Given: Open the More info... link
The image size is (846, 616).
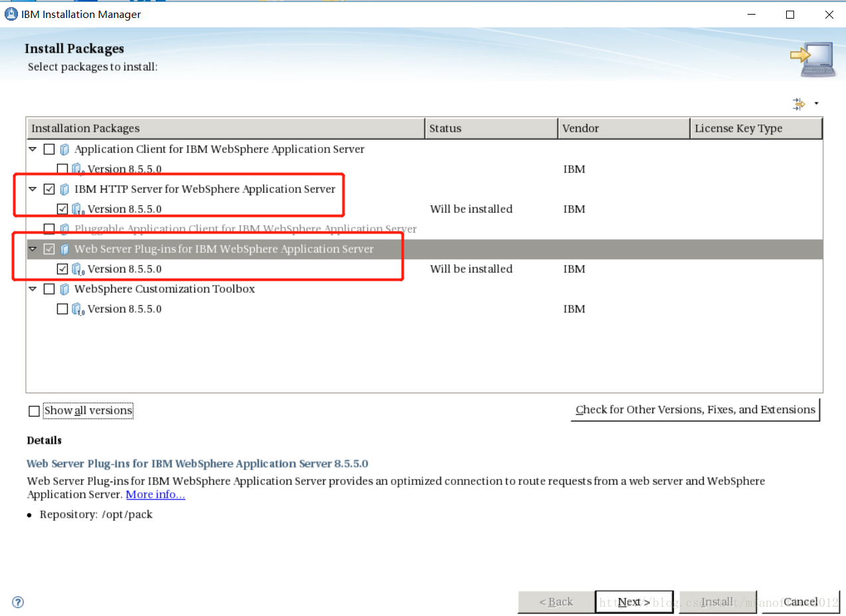Looking at the screenshot, I should (156, 494).
